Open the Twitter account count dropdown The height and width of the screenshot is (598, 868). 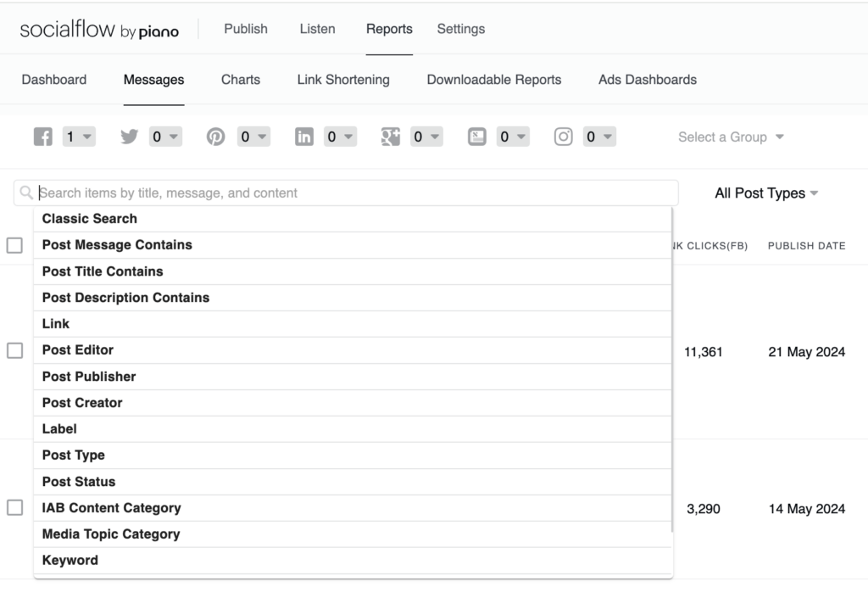[165, 137]
